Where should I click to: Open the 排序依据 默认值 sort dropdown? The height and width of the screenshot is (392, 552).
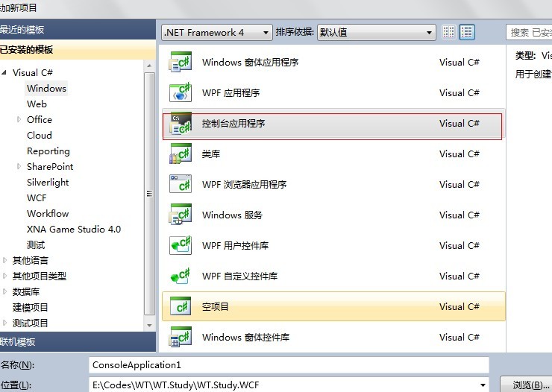tap(377, 32)
